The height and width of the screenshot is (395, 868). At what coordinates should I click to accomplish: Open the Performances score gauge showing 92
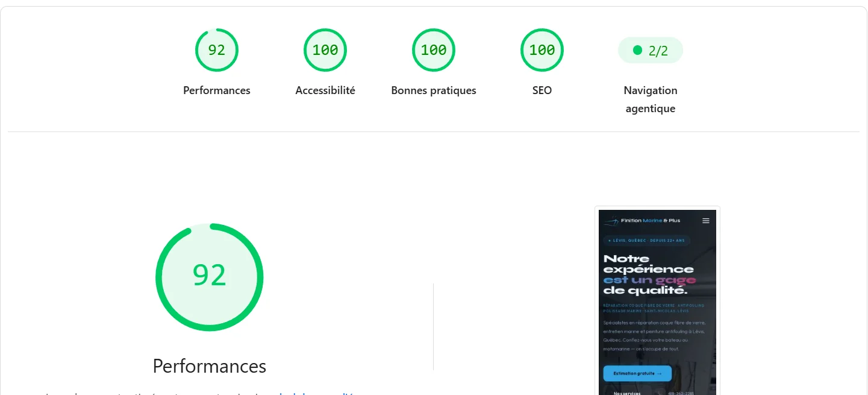(217, 50)
